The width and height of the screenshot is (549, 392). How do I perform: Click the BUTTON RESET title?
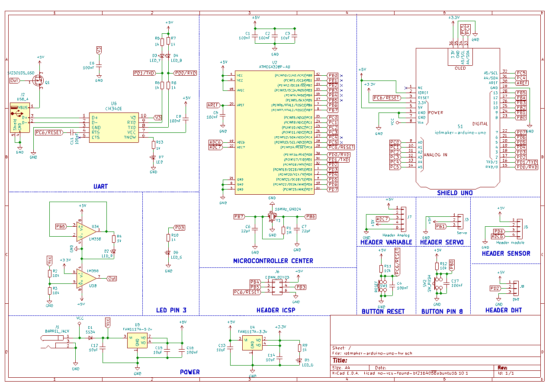tap(383, 311)
